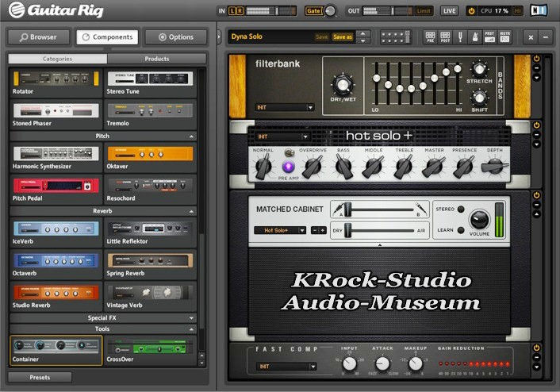Show the Tuner tool
The image size is (560, 392).
pos(460,37)
